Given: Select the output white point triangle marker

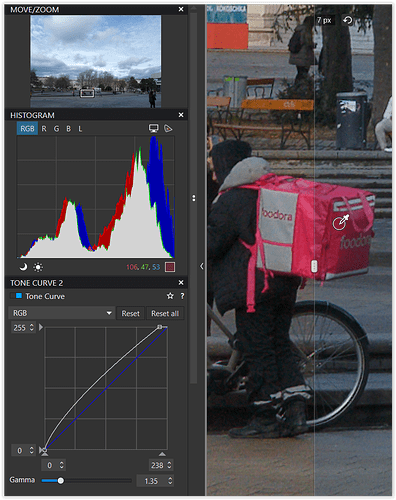Looking at the screenshot, I should [41, 327].
